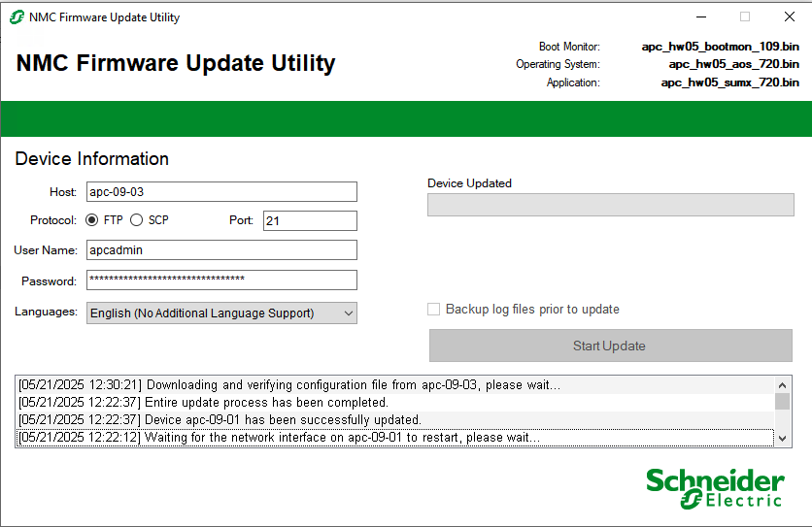Image resolution: width=812 pixels, height=527 pixels.
Task: Click the Device Information heading
Action: tap(92, 159)
